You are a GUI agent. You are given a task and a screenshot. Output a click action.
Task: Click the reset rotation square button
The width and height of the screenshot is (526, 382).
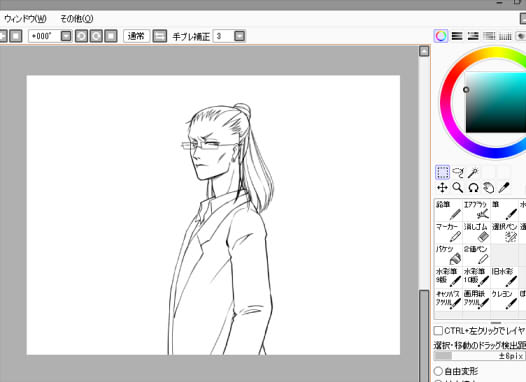coord(111,36)
